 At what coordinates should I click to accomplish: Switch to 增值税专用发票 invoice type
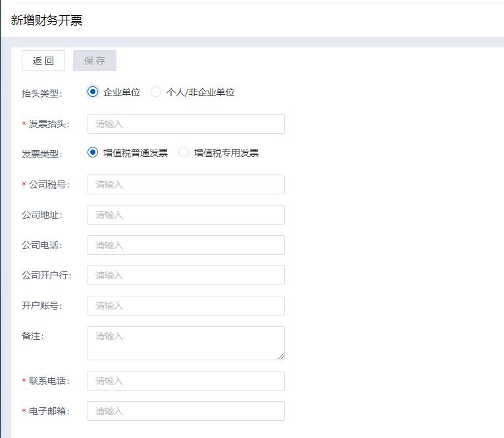(x=184, y=153)
